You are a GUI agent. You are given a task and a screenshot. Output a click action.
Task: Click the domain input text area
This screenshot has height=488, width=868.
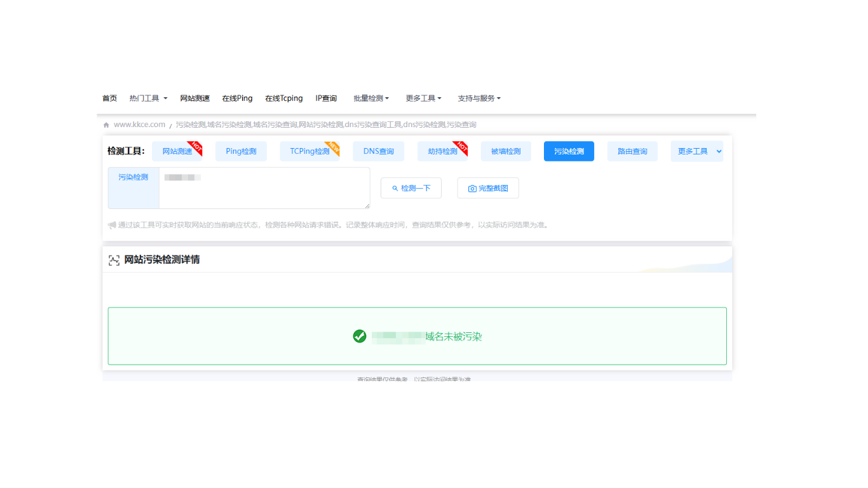(264, 188)
